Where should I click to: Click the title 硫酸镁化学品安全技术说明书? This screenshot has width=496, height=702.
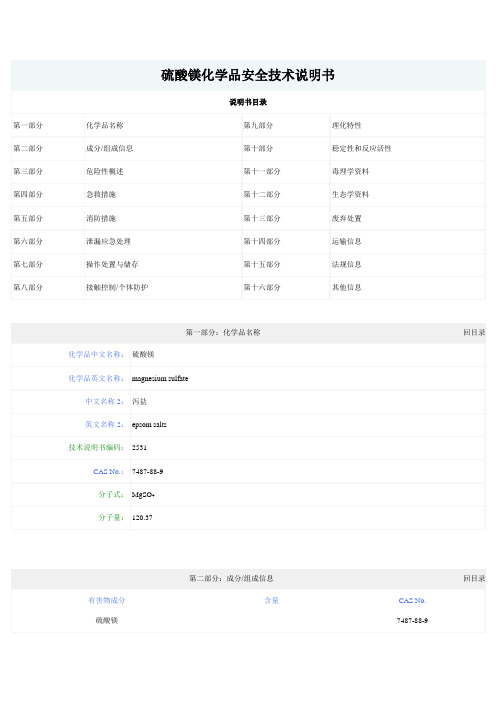248,75
